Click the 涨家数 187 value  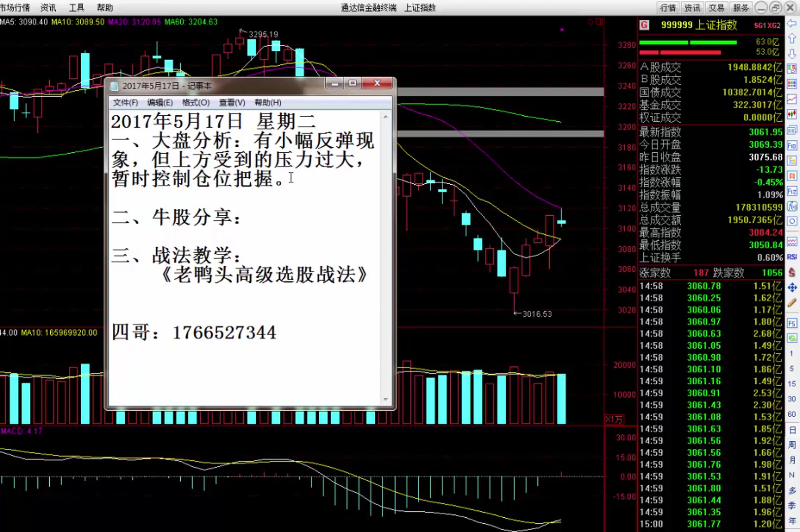pos(700,272)
